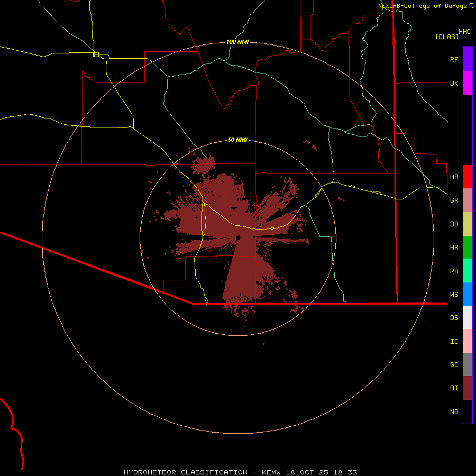Click the "[CLAS]" units label

tap(447, 37)
